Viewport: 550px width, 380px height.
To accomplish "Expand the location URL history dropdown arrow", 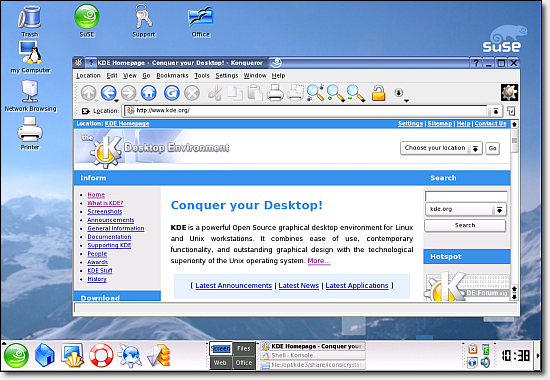I will tap(496, 111).
